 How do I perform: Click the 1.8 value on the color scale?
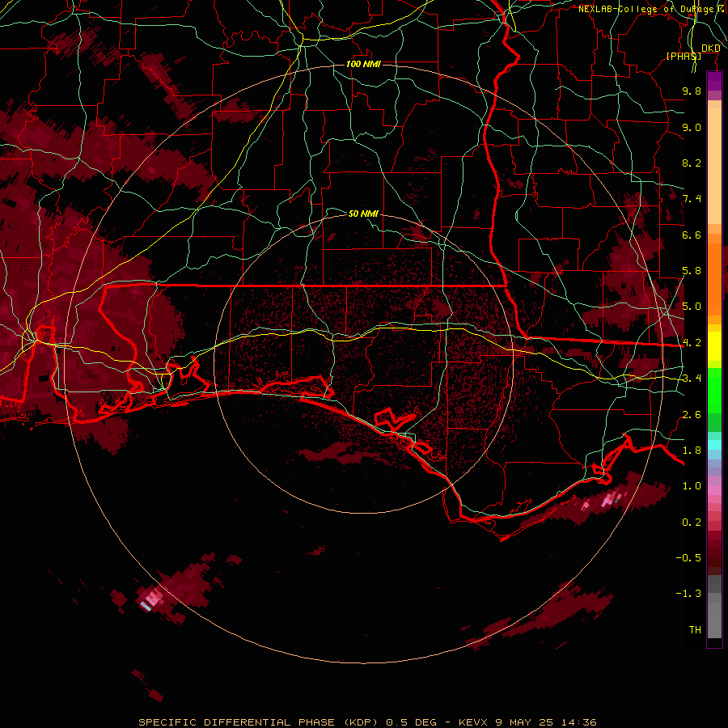click(x=692, y=451)
